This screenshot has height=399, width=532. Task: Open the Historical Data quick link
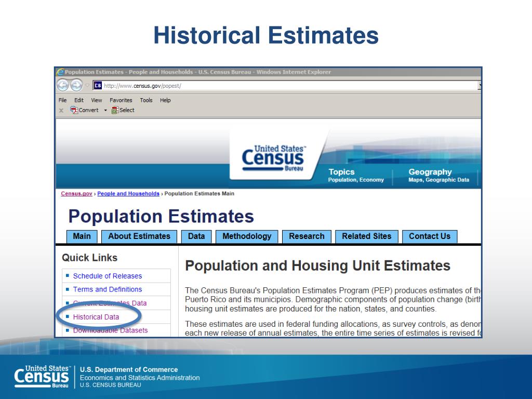coord(96,317)
